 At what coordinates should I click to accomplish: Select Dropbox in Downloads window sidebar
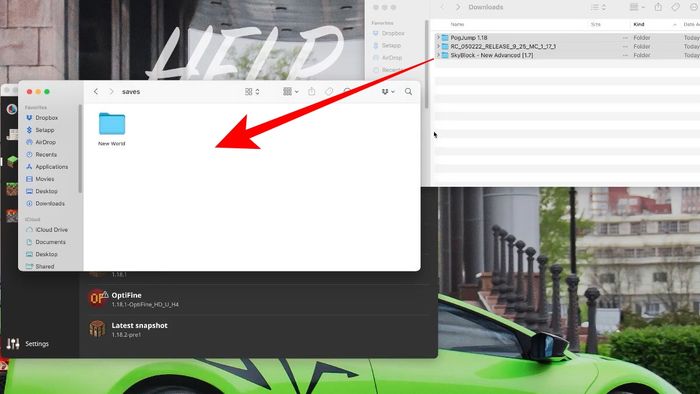point(388,33)
